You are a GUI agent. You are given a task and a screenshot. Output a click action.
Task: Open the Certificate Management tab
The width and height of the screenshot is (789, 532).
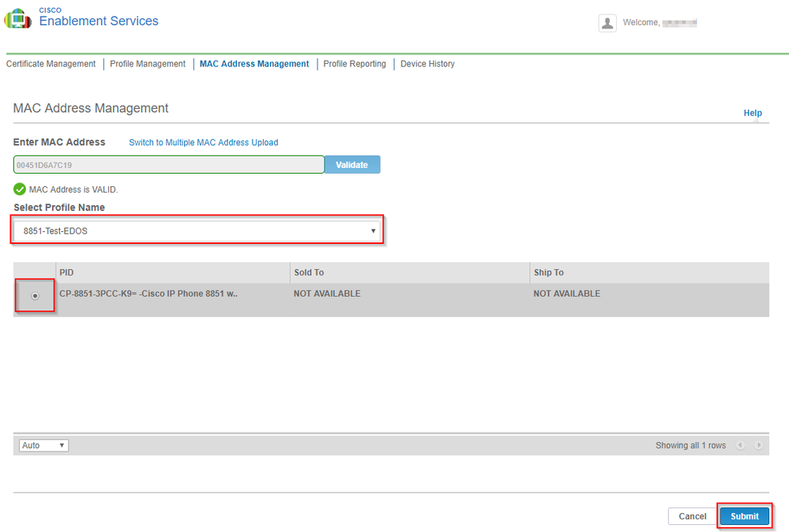pos(51,64)
